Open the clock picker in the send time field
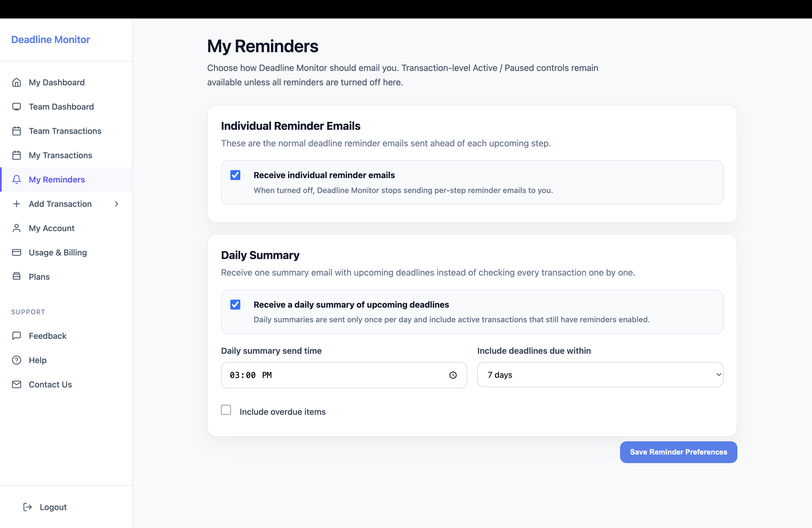The height and width of the screenshot is (528, 812). 453,375
